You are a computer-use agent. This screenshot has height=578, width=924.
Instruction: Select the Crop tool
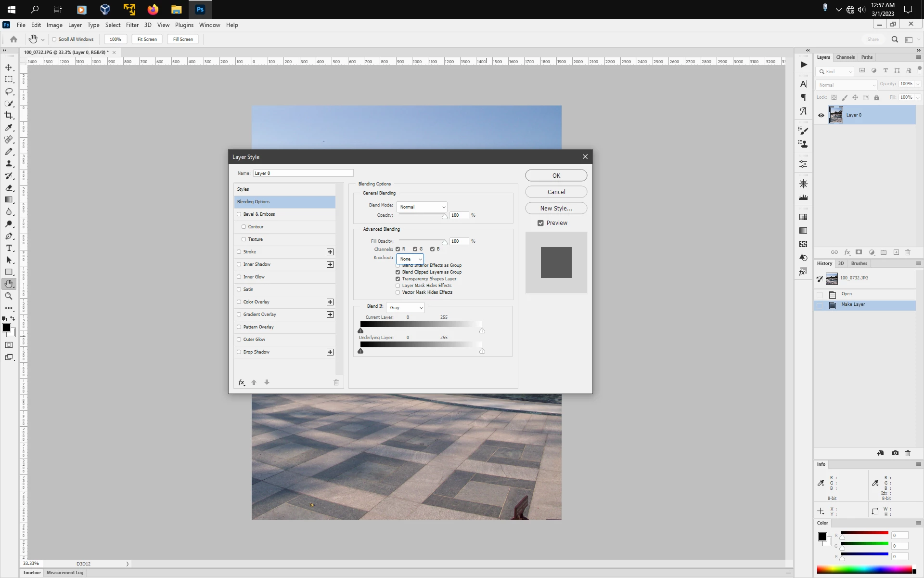pos(9,116)
